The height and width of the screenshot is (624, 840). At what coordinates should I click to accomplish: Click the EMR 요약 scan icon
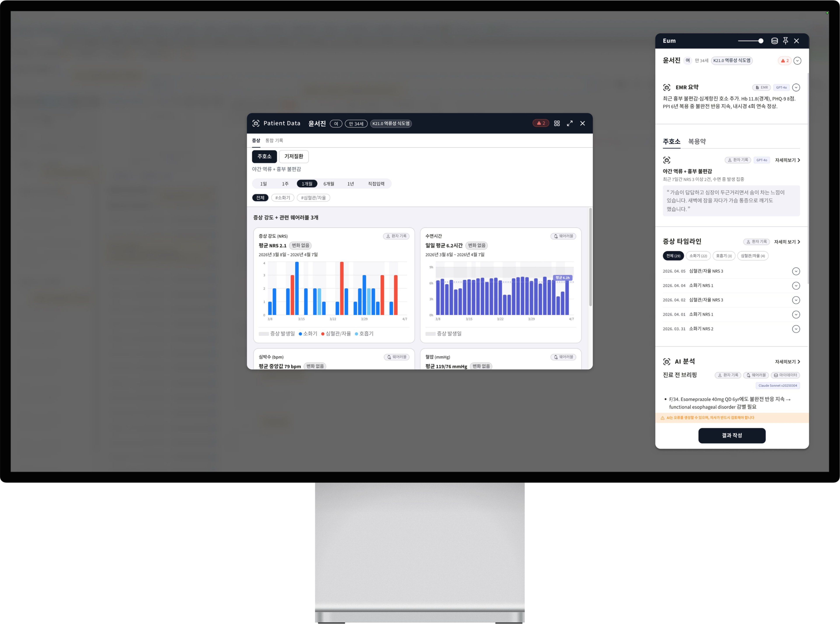pos(667,88)
